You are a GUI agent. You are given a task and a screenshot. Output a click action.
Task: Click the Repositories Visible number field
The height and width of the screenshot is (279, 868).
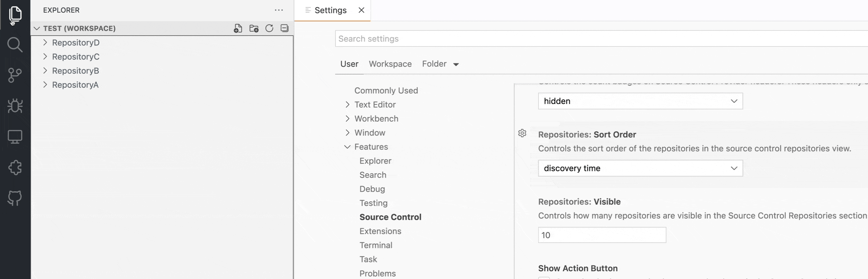[x=602, y=235]
